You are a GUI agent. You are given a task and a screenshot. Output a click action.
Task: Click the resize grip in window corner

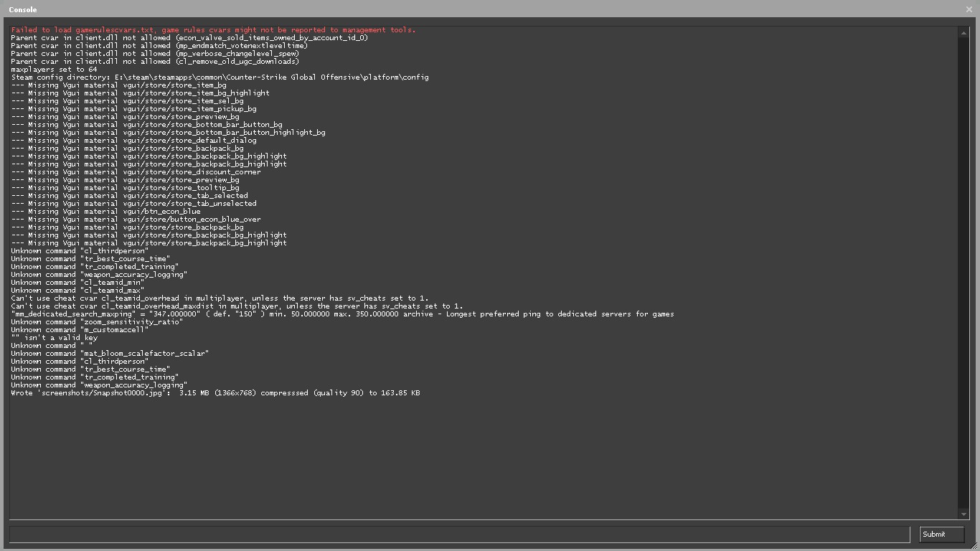(974, 546)
